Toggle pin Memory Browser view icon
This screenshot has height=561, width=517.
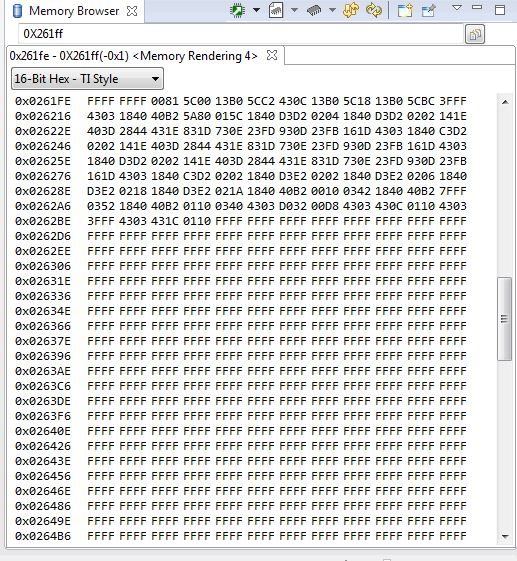[428, 11]
